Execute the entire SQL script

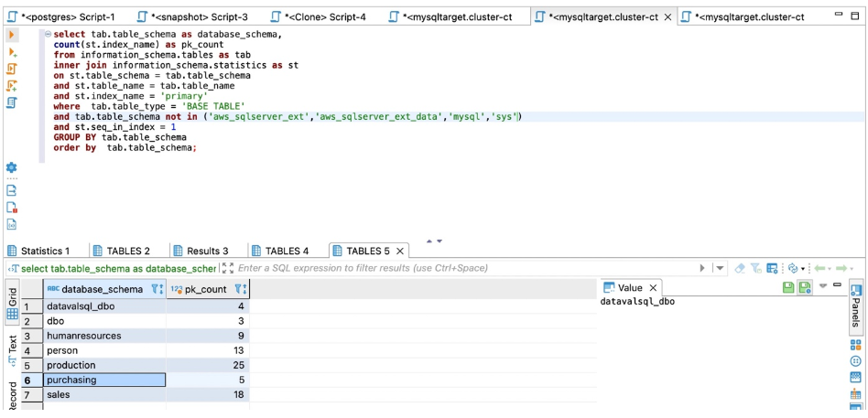click(12, 69)
